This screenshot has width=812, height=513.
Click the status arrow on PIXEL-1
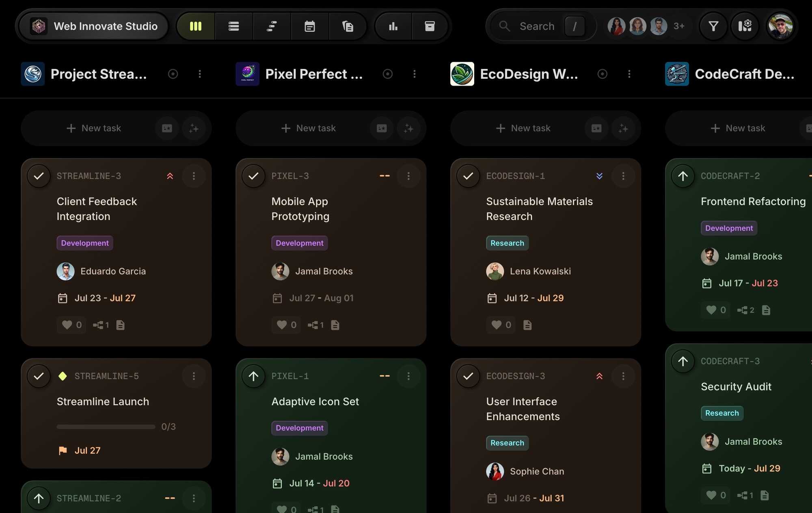pyautogui.click(x=253, y=376)
